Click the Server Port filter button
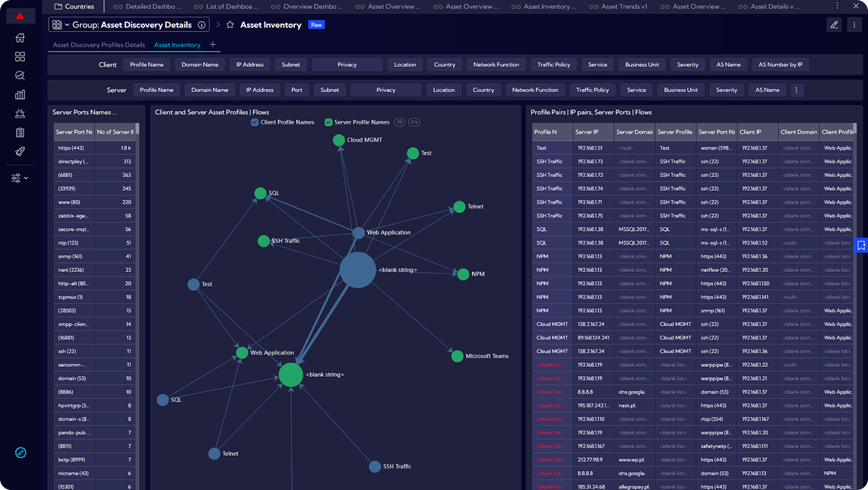Screen dimensions: 868x490 296,90
